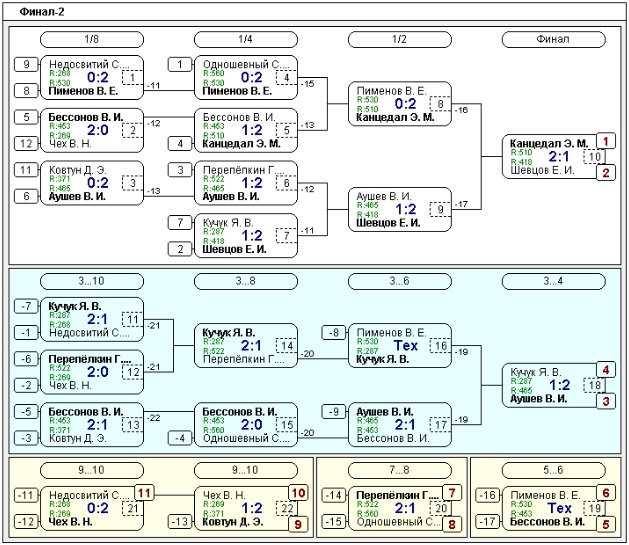Select the 3...6 round header
The width and height of the screenshot is (629, 545).
[x=400, y=281]
